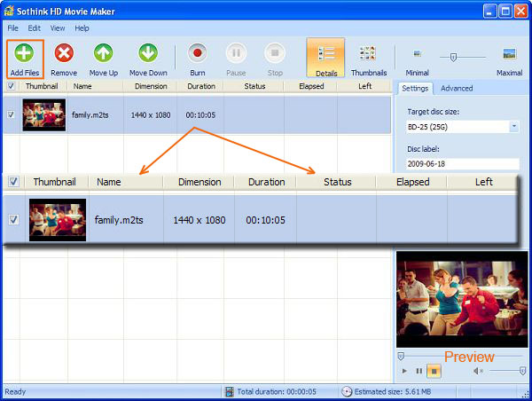532x401 pixels.
Task: Click the Move Up arrow icon
Action: (x=104, y=53)
